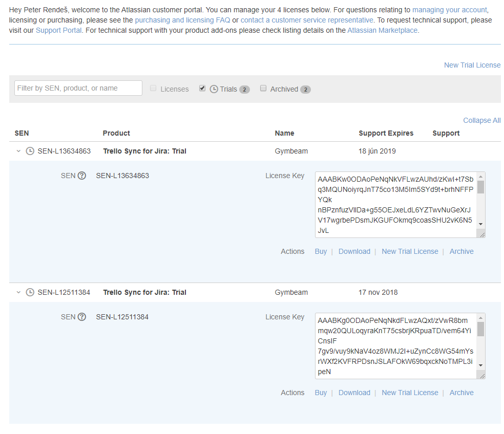This screenshot has height=434, width=504.
Task: Visit the Support Portal link
Action: coord(58,31)
